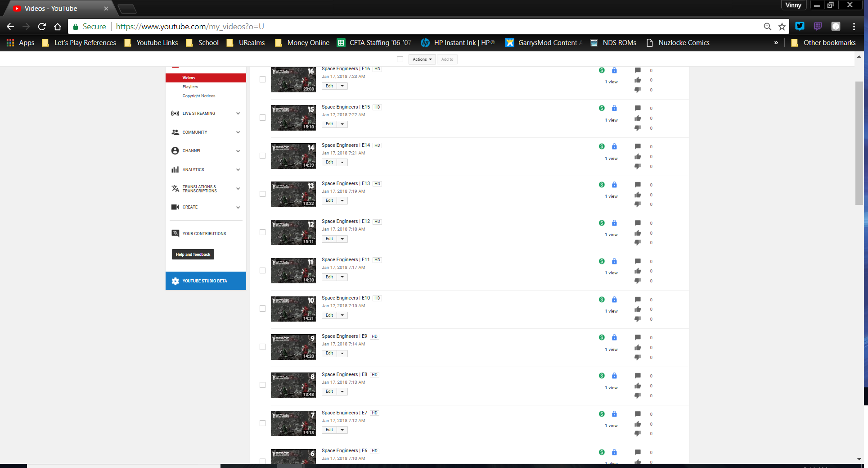This screenshot has height=468, width=868.
Task: Open the Space Engineers | E7 title link
Action: point(344,413)
